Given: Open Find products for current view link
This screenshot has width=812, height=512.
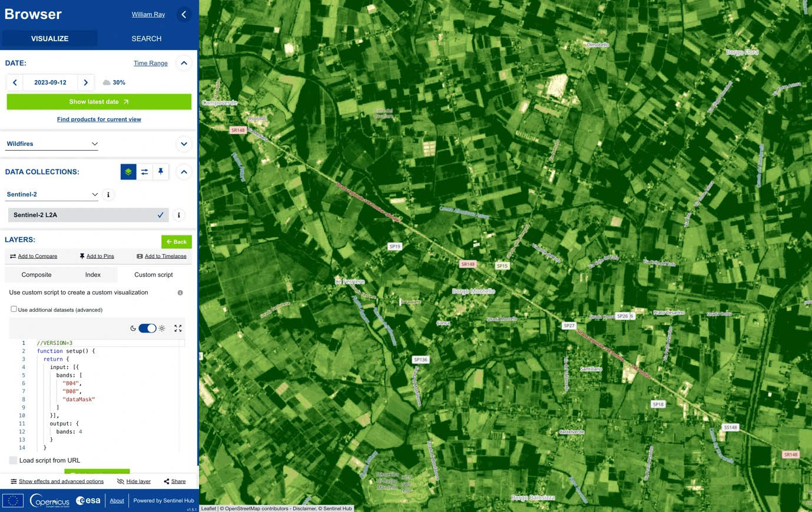Looking at the screenshot, I should click(99, 119).
